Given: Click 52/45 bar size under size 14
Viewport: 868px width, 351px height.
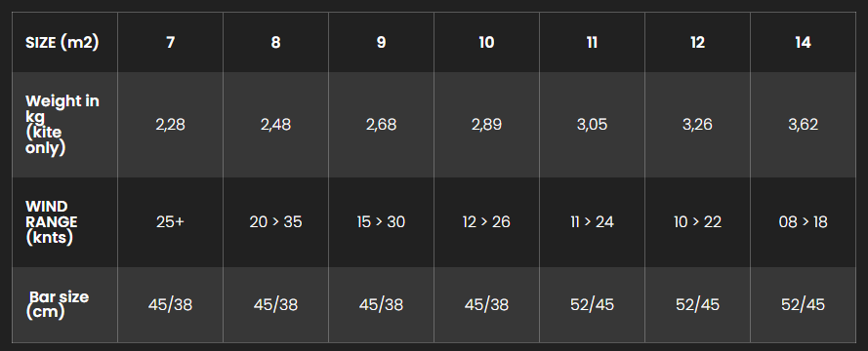Looking at the screenshot, I should tap(803, 304).
